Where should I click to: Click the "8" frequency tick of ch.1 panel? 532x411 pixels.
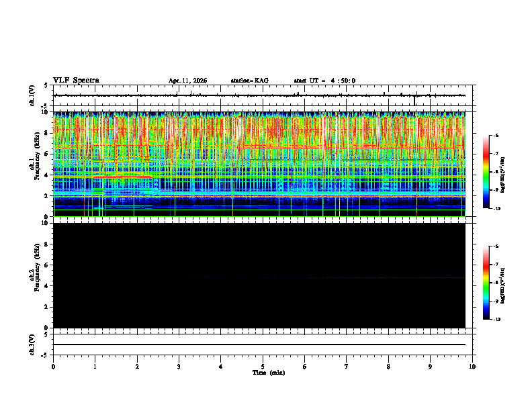(x=48, y=133)
